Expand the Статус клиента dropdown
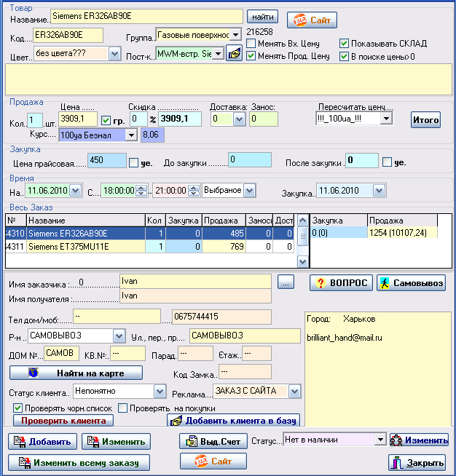Viewport: 456px width, 476px height. tap(160, 391)
